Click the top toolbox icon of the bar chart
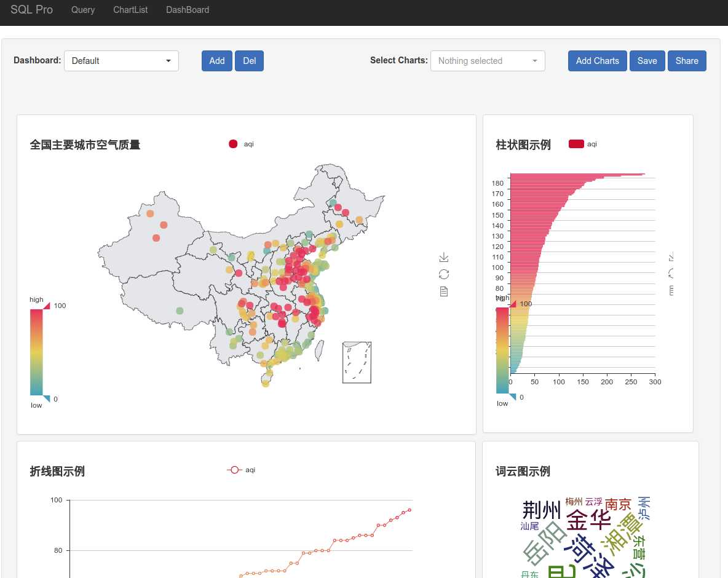728x578 pixels. tap(671, 257)
